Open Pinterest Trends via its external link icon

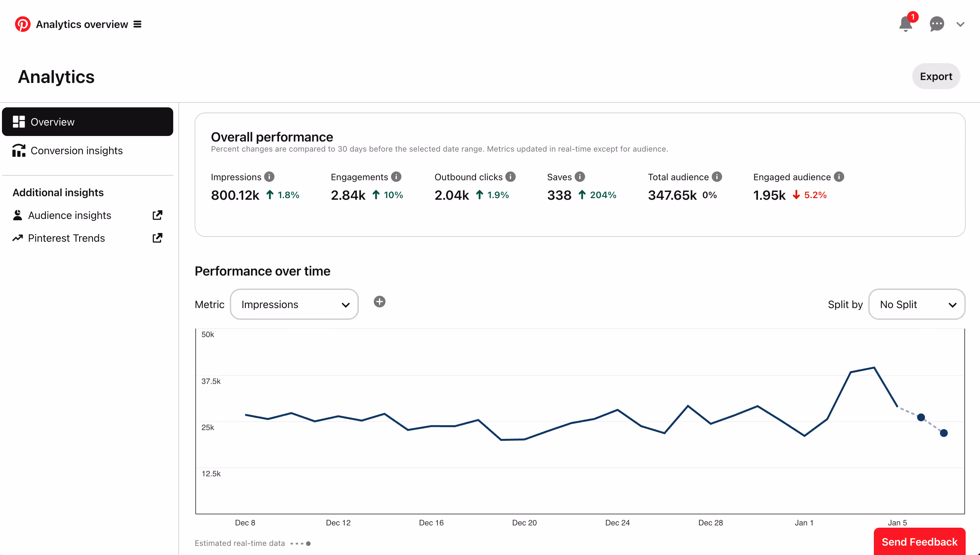[157, 237]
